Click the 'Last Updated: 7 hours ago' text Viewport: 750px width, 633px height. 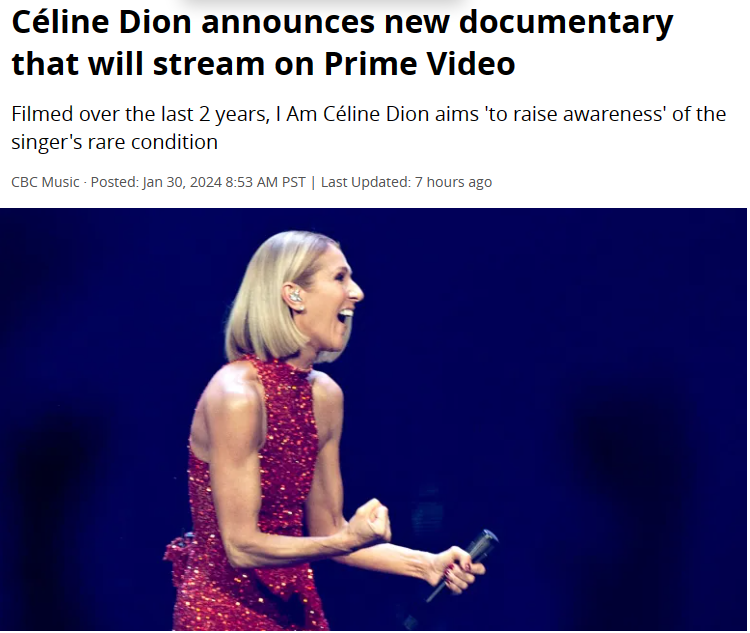[x=406, y=182]
